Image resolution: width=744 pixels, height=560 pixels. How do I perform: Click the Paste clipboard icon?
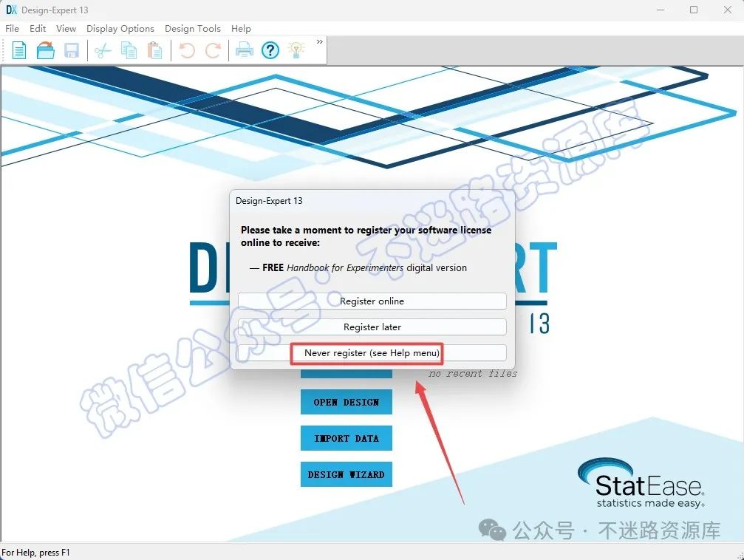tap(154, 50)
